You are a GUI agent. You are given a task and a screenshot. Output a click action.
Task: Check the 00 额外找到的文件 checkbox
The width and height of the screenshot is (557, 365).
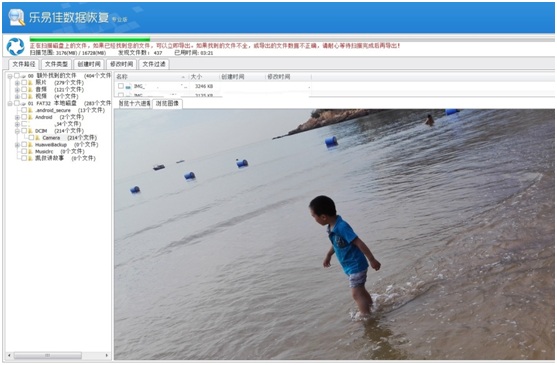click(17, 76)
